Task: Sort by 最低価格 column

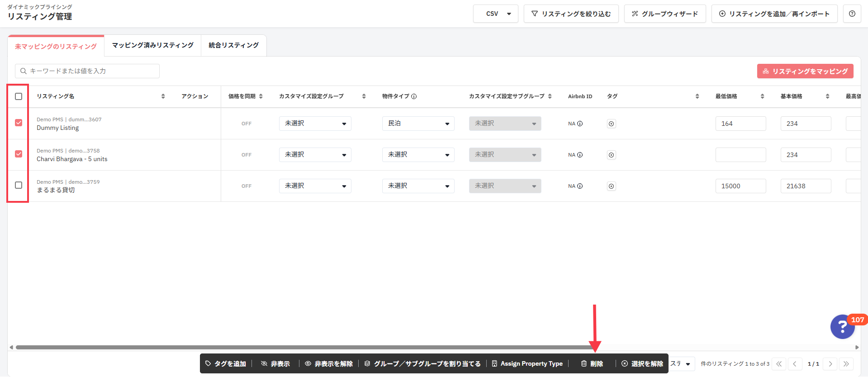Action: (x=762, y=96)
